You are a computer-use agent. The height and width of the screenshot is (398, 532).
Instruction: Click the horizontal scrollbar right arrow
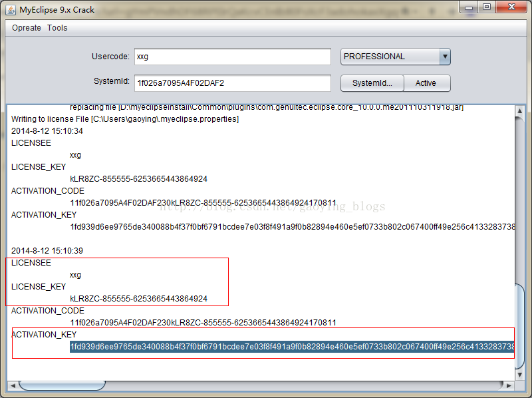[x=509, y=385]
